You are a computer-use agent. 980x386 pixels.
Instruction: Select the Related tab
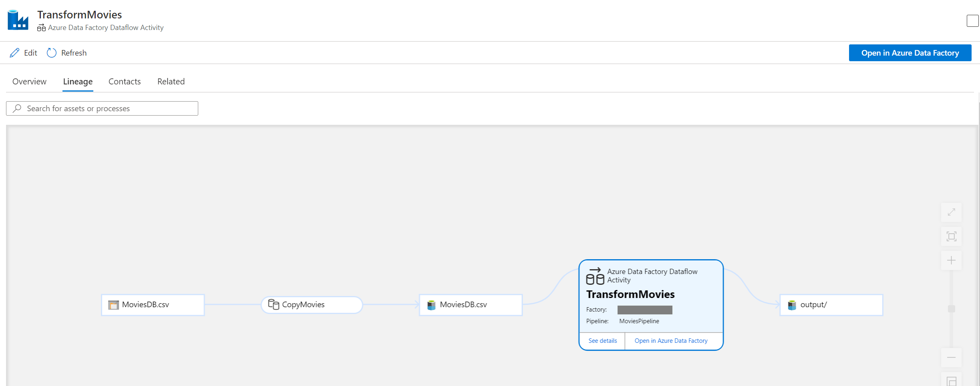point(171,82)
